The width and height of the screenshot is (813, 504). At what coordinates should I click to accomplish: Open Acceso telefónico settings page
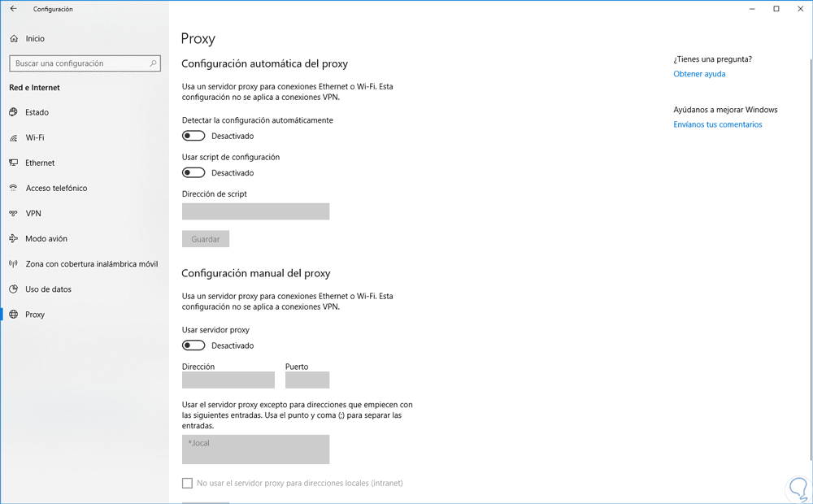[x=56, y=188]
